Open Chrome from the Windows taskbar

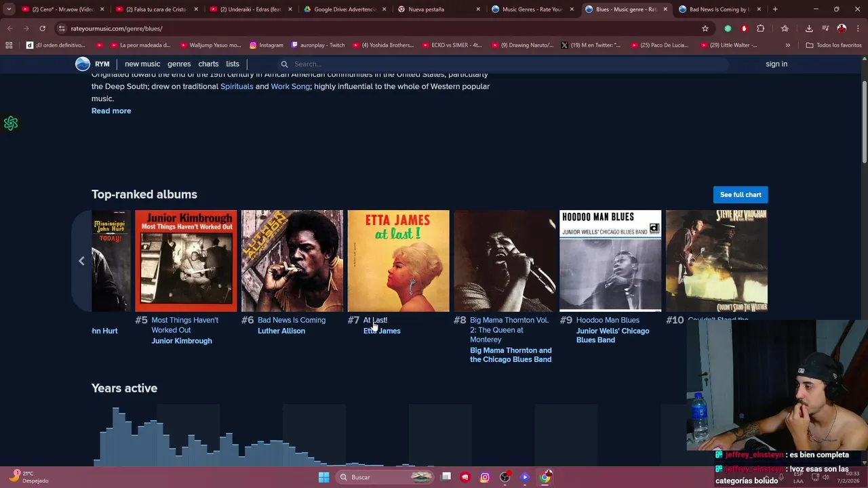[x=545, y=477]
